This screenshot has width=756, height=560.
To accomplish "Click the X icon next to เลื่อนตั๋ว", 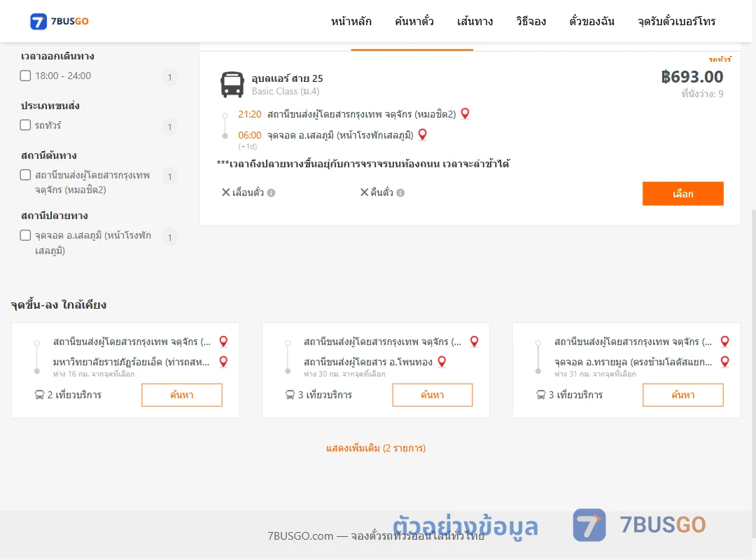I will click(x=225, y=192).
